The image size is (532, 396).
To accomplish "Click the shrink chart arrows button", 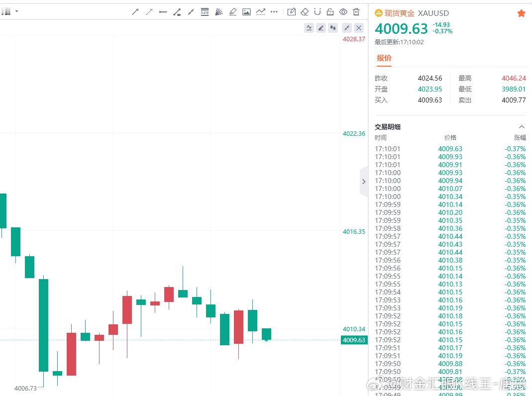I will pos(347,28).
